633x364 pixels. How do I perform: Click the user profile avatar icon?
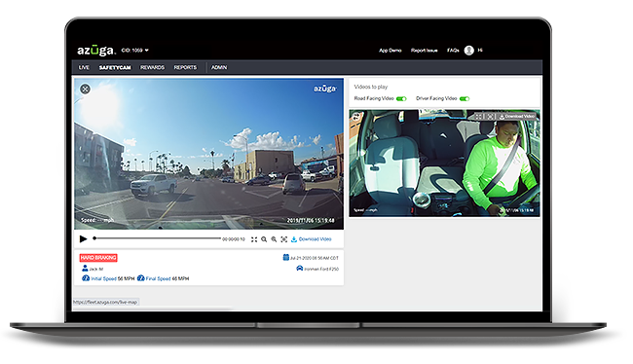(x=468, y=51)
